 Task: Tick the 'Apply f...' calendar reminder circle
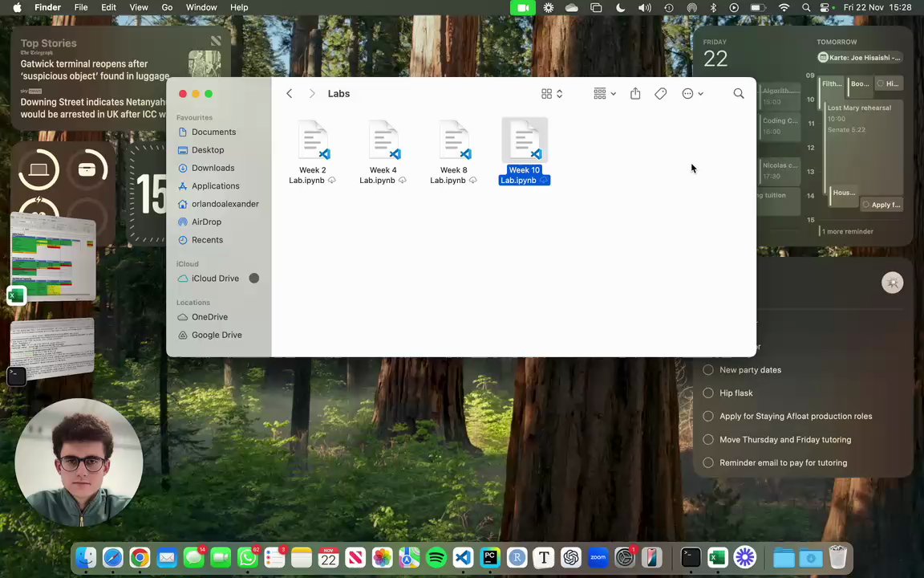[x=865, y=205]
